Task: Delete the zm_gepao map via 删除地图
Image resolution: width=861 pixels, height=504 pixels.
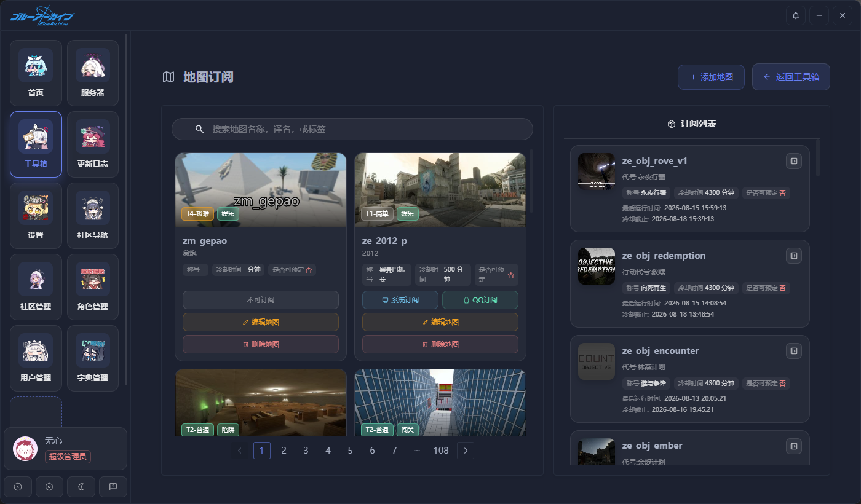Action: pyautogui.click(x=261, y=344)
